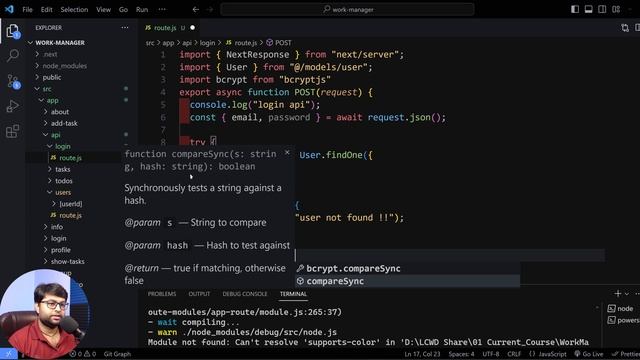Click Go Live in status bar
This screenshot has width=640, height=360.
click(589, 354)
